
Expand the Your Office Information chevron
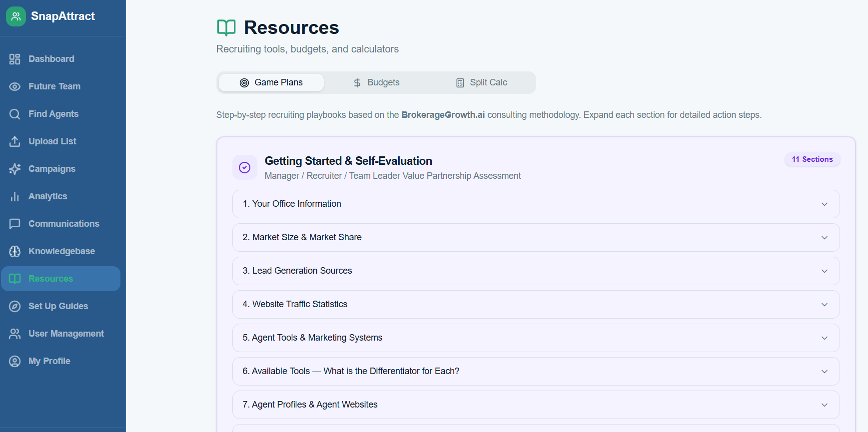click(x=825, y=204)
